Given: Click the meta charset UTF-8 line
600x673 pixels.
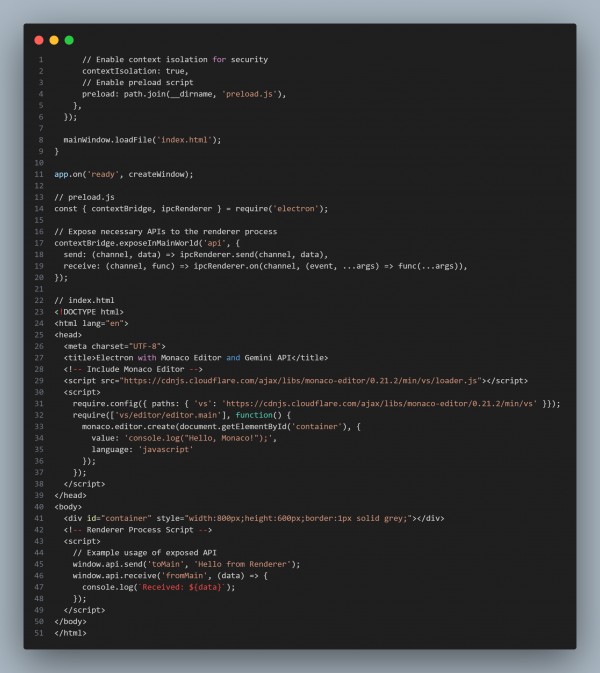Looking at the screenshot, I should click(115, 346).
